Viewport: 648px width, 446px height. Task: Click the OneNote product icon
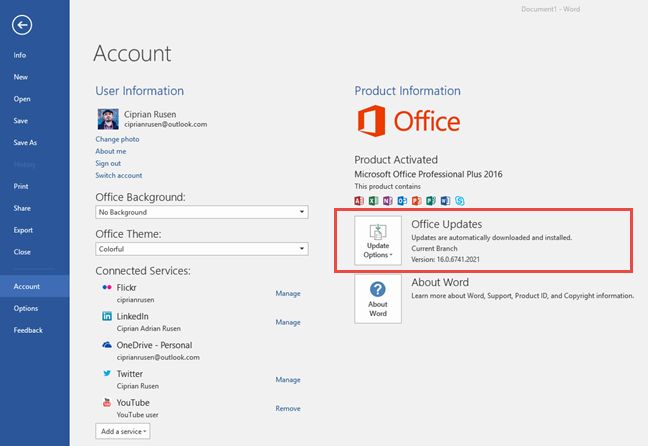[x=388, y=201]
